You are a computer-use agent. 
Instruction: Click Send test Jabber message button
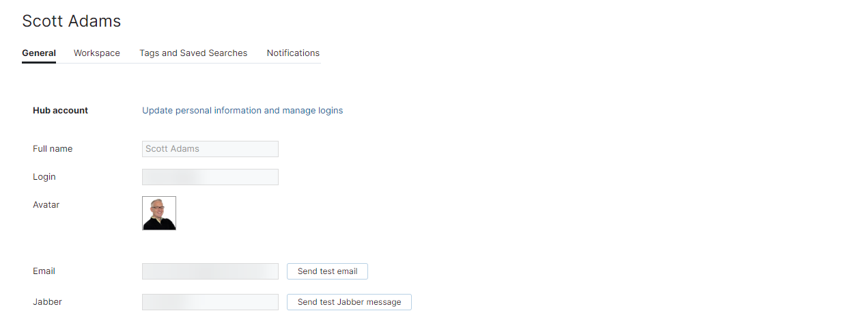[x=349, y=302]
